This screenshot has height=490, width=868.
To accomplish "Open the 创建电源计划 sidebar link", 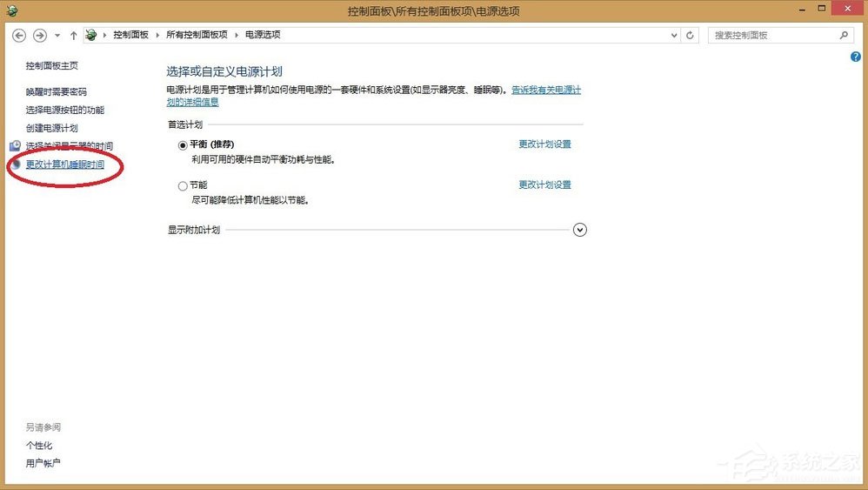I will click(51, 128).
